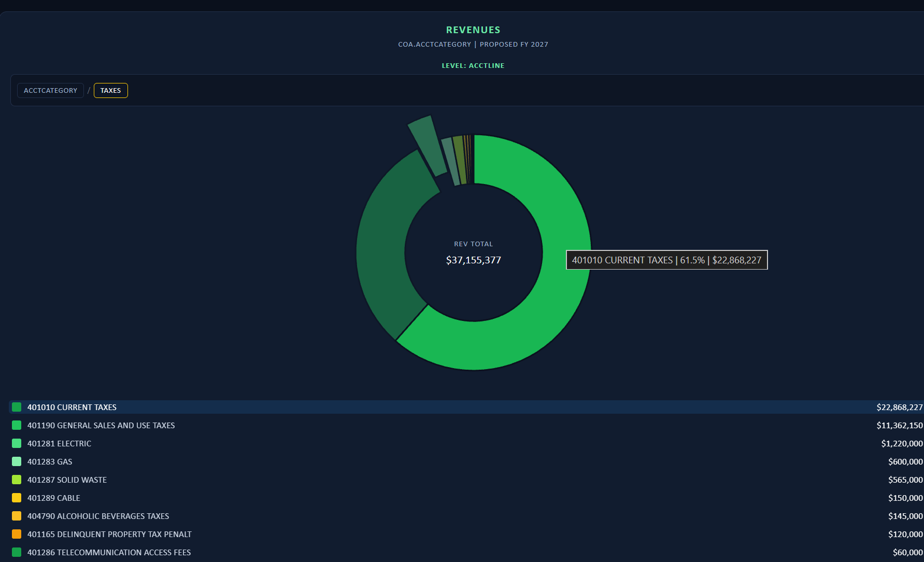Select the 401287 SOLID WASTE row

pyautogui.click(x=466, y=480)
